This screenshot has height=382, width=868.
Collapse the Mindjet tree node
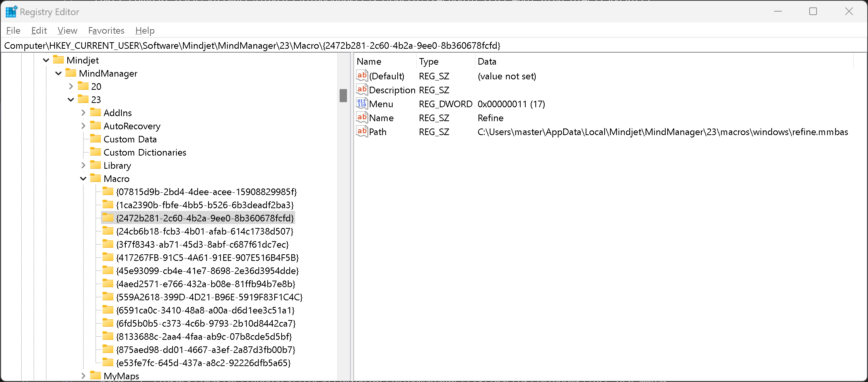(x=46, y=60)
